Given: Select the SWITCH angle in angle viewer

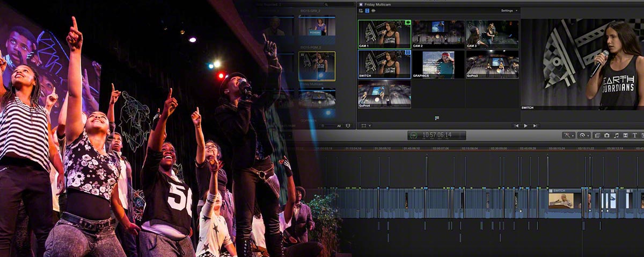Looking at the screenshot, I should [x=384, y=65].
